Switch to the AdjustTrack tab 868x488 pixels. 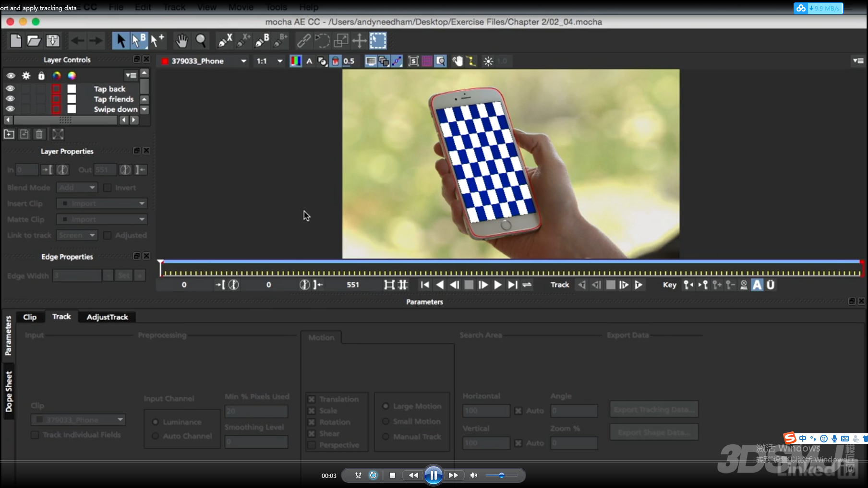click(107, 317)
